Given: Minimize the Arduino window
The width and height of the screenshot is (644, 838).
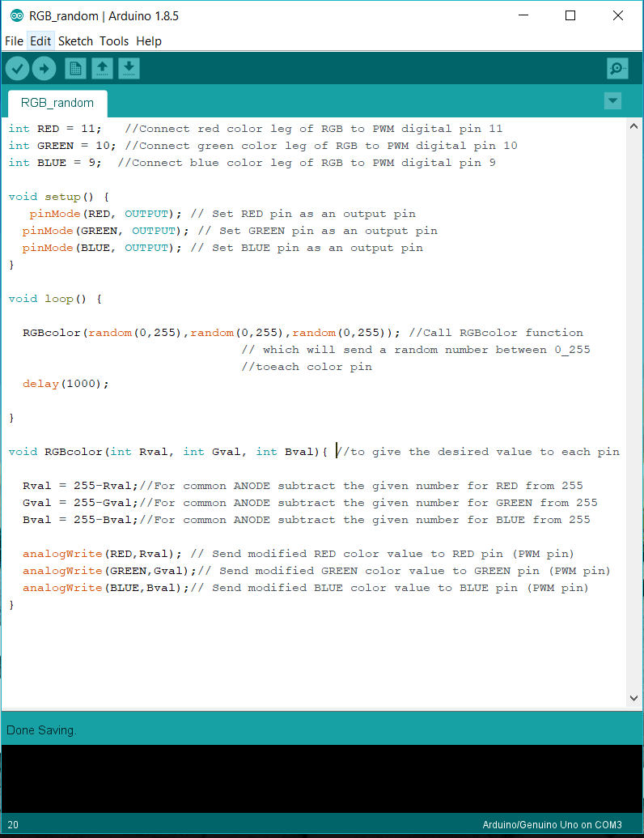Looking at the screenshot, I should [523, 15].
